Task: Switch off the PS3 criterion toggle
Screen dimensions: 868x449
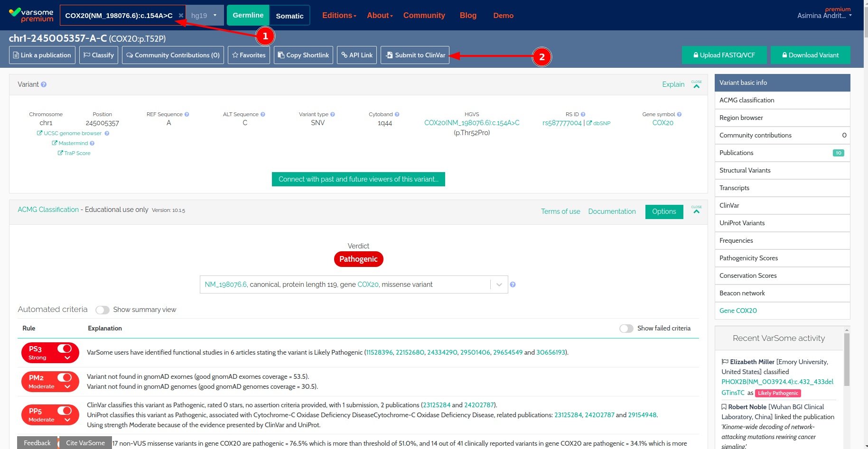Action: [65, 348]
